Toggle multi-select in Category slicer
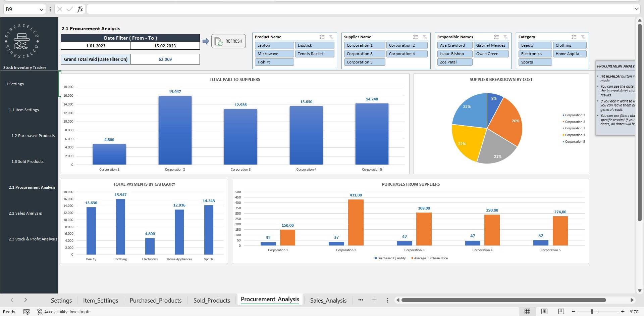Viewport: 644px width, 316px height. click(574, 37)
